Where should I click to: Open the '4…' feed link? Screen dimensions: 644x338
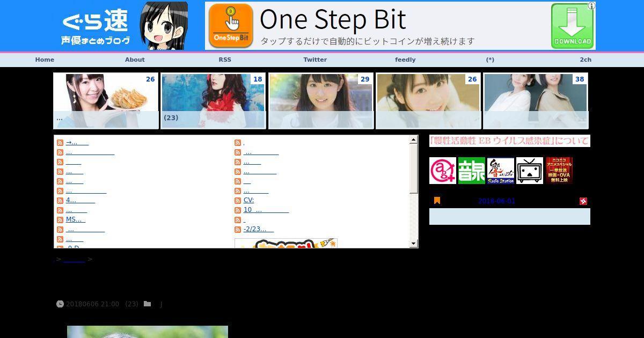pyautogui.click(x=80, y=201)
